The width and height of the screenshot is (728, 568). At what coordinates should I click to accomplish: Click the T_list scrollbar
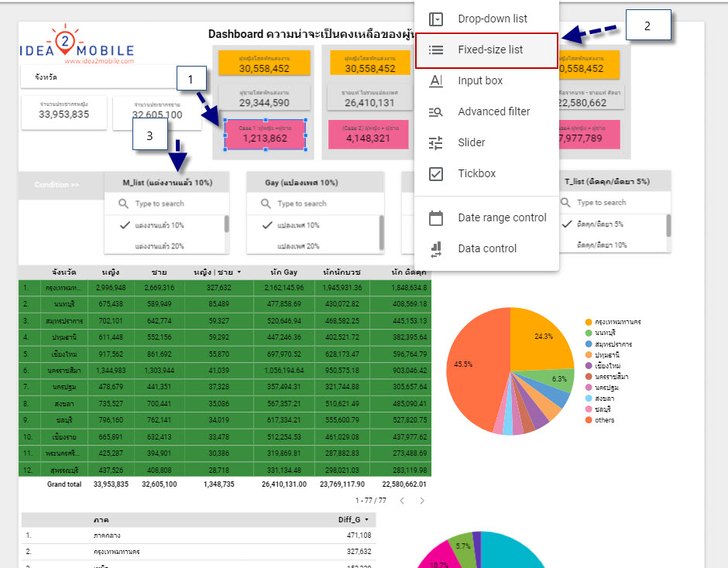668,225
